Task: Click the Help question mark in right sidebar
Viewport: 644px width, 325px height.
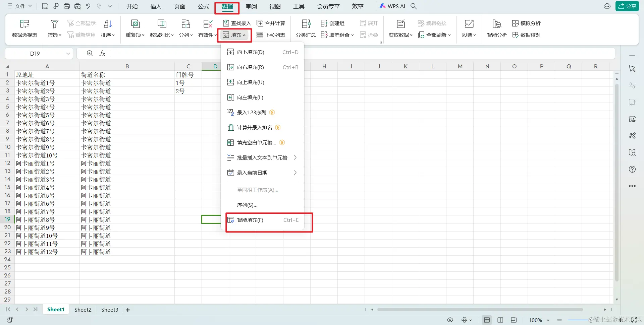Action: pos(632,169)
